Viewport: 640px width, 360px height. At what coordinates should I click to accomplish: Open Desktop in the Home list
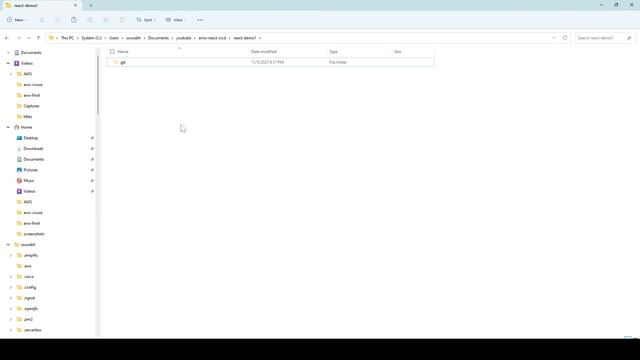click(x=31, y=138)
